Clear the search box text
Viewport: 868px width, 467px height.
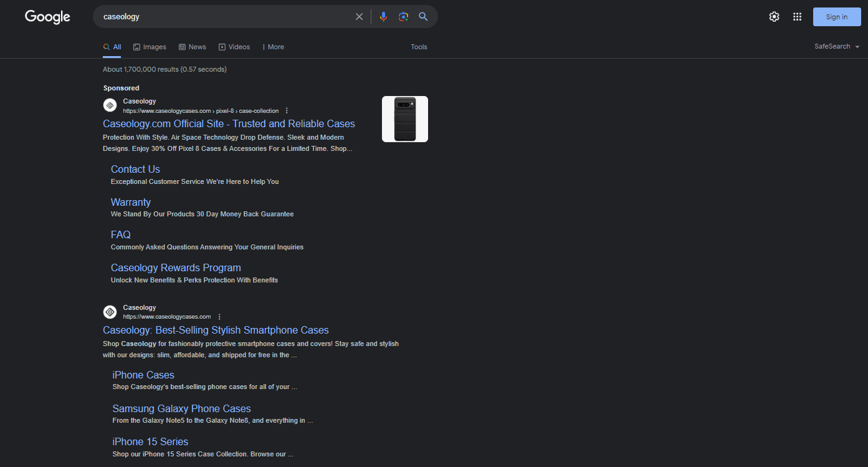point(359,17)
